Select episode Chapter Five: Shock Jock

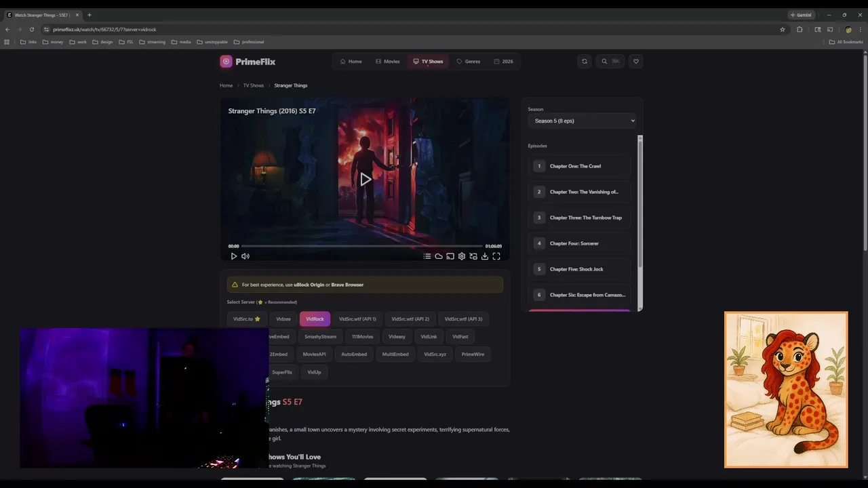(580, 269)
